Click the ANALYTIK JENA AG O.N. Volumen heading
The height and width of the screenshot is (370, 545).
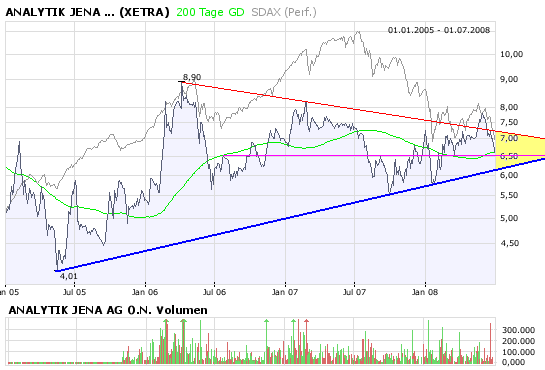(108, 310)
